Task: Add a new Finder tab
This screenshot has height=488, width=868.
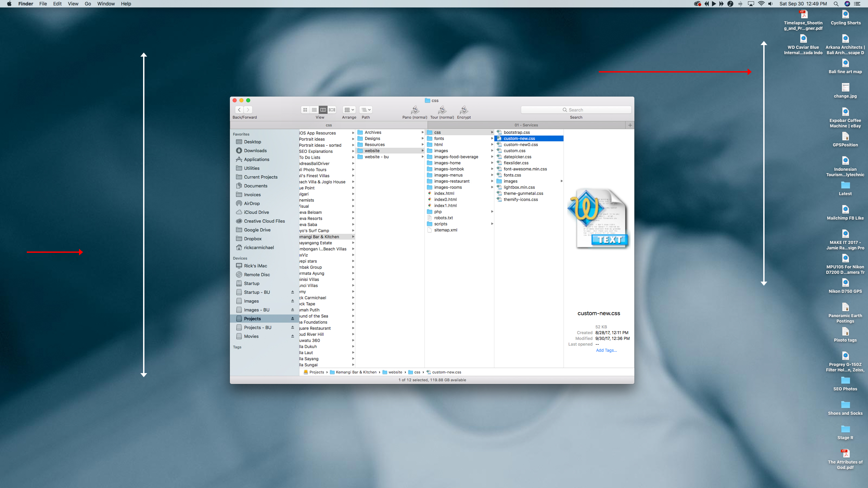Action: point(630,125)
